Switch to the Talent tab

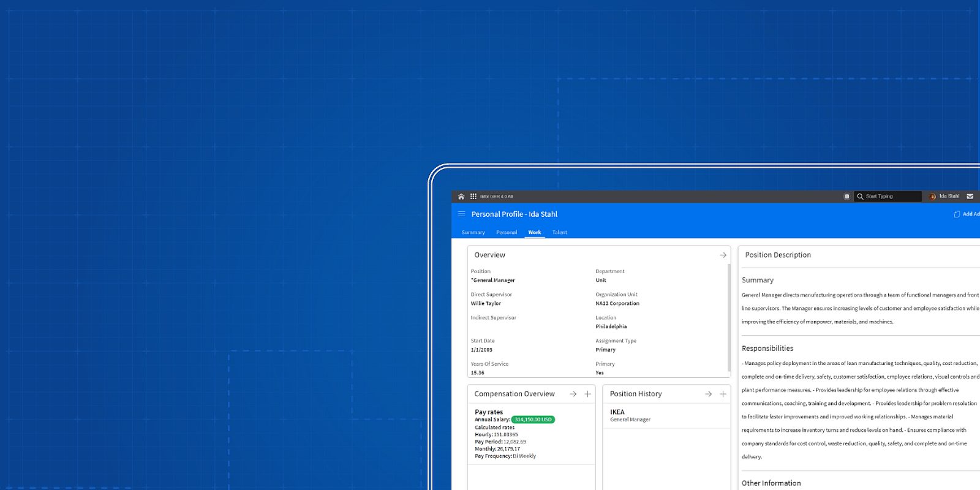(560, 232)
